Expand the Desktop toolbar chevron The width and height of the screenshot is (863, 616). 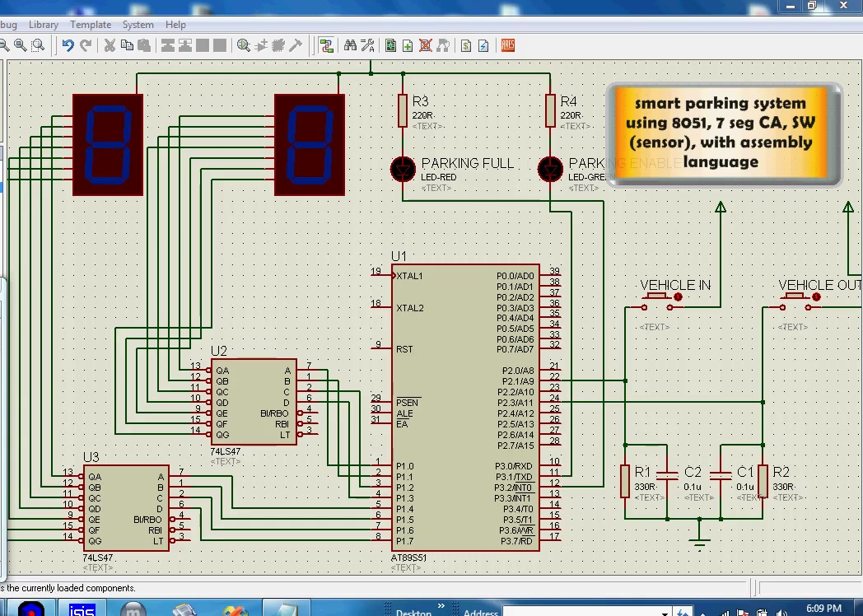click(441, 605)
